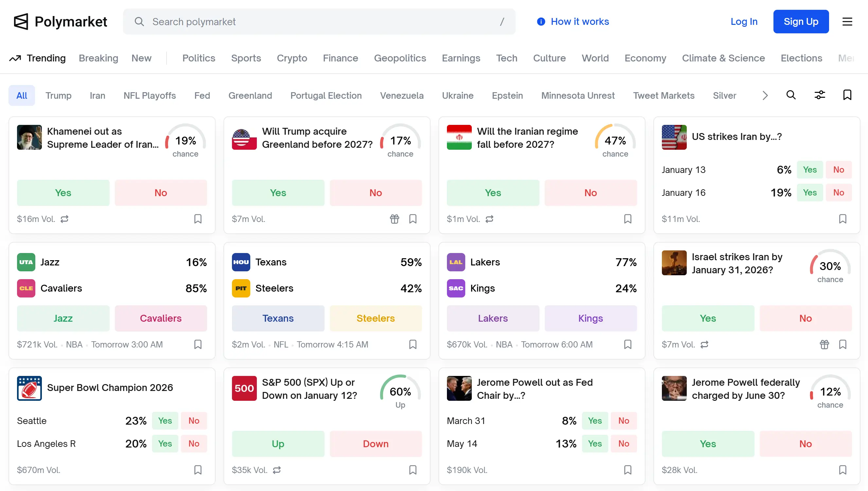Click the Sign Up button
Image resolution: width=868 pixels, height=491 pixels.
801,21
